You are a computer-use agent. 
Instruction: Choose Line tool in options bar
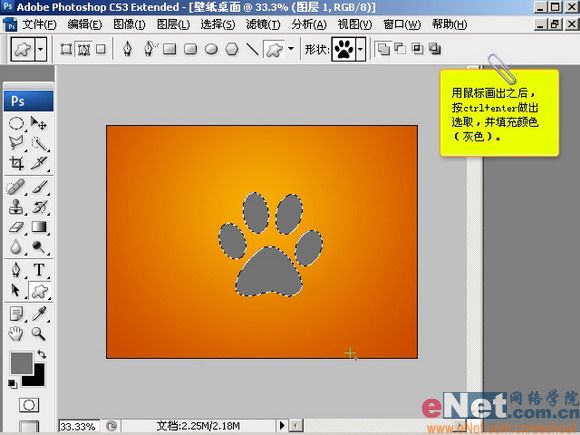point(252,49)
